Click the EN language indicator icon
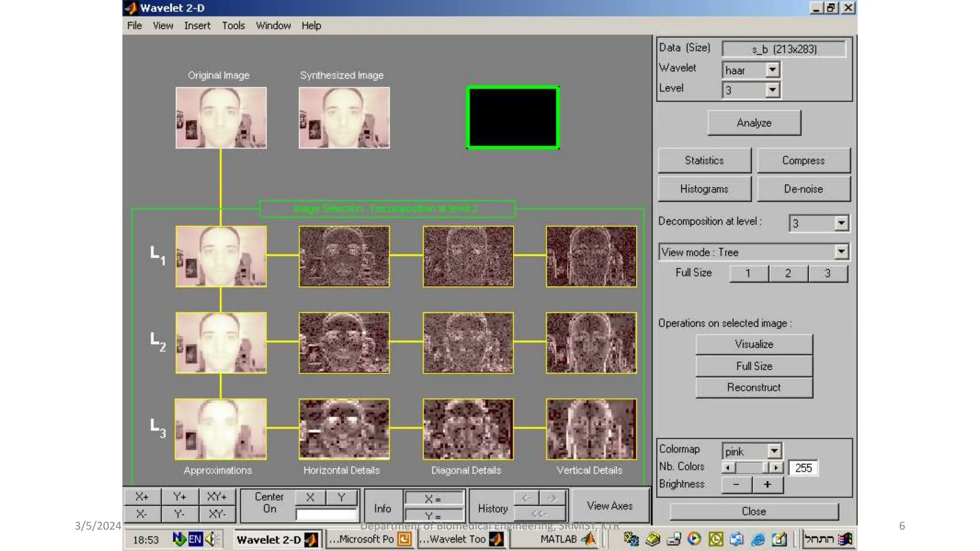The width and height of the screenshot is (980, 551). coord(195,540)
